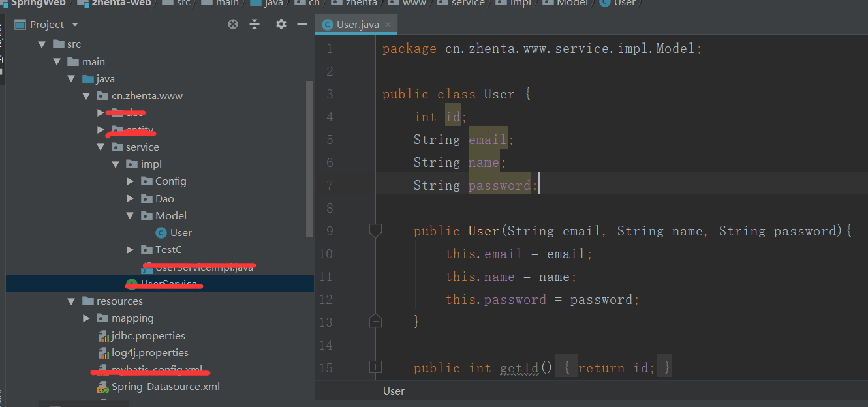
Task: Click the TestC package folder icon
Action: (x=147, y=250)
